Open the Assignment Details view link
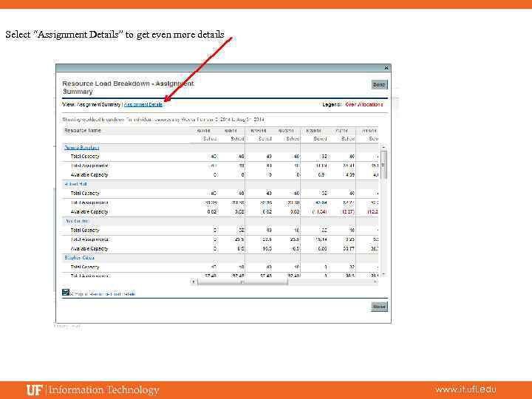Viewport: 532px width, 399px height. click(x=143, y=104)
